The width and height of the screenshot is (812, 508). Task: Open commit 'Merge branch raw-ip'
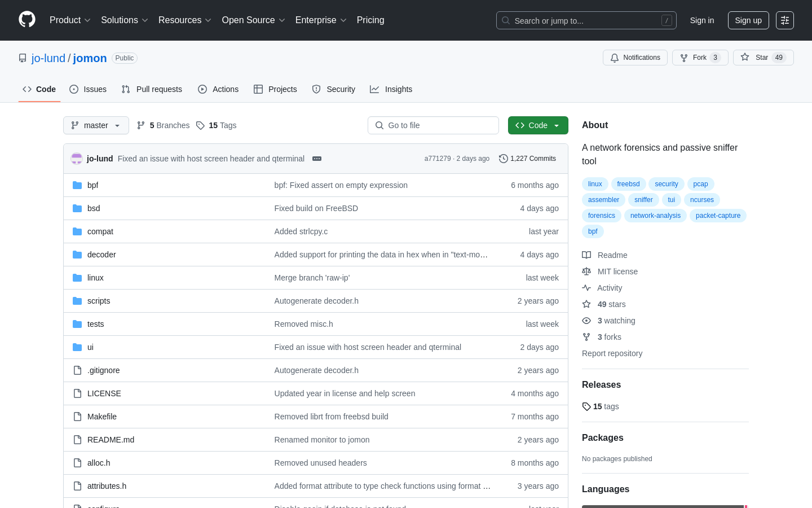[312, 278]
